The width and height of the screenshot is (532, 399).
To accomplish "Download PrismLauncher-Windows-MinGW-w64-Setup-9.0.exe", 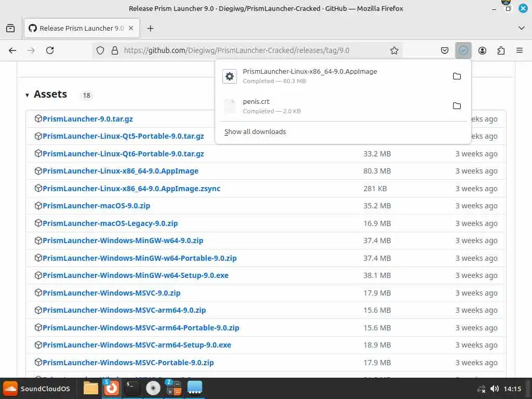I will [x=136, y=275].
